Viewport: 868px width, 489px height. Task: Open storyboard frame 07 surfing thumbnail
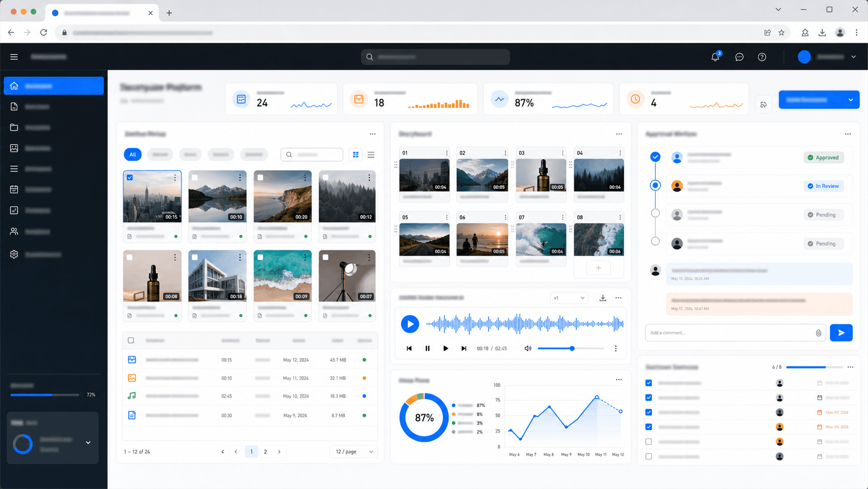(x=541, y=240)
